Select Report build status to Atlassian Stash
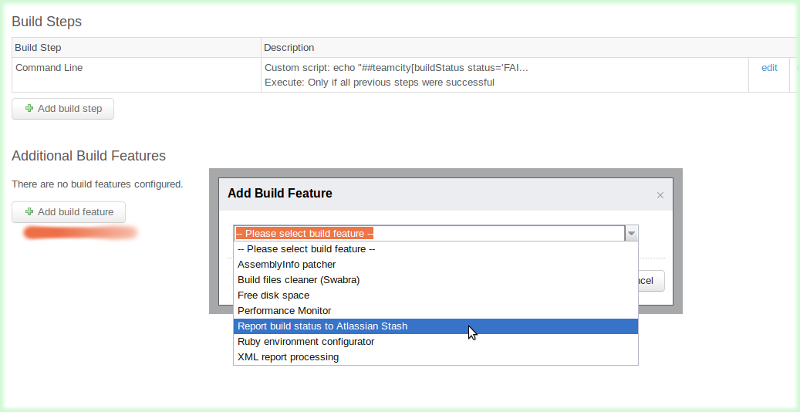Image resolution: width=800 pixels, height=412 pixels. 322,326
